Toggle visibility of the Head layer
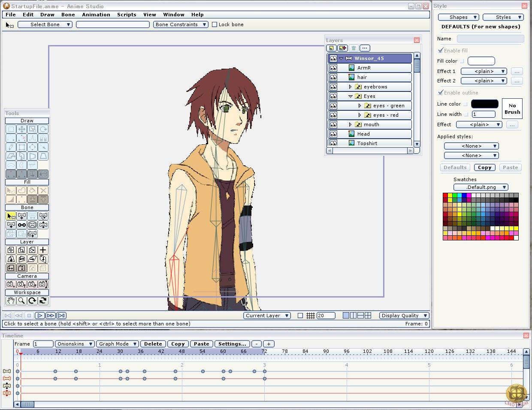 click(x=333, y=134)
